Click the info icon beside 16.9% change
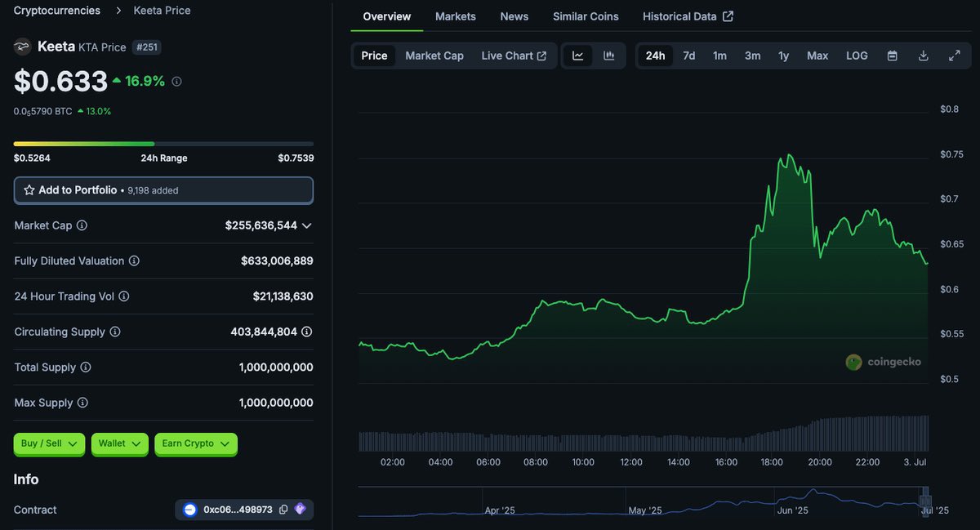980x530 pixels. coord(176,82)
